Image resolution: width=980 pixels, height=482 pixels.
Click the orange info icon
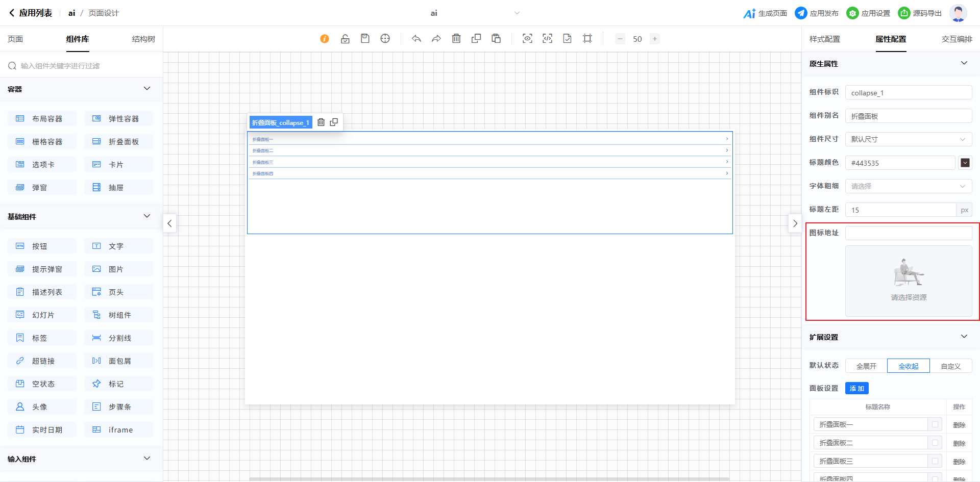point(325,39)
